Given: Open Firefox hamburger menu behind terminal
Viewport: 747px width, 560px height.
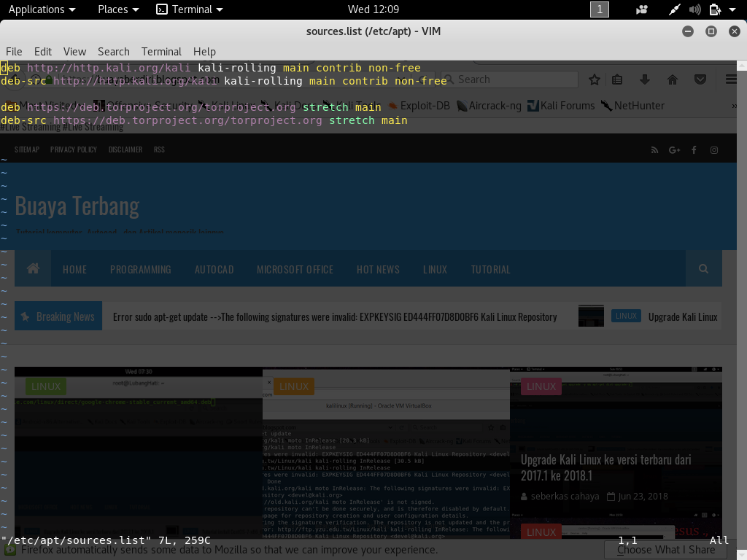Looking at the screenshot, I should point(731,79).
